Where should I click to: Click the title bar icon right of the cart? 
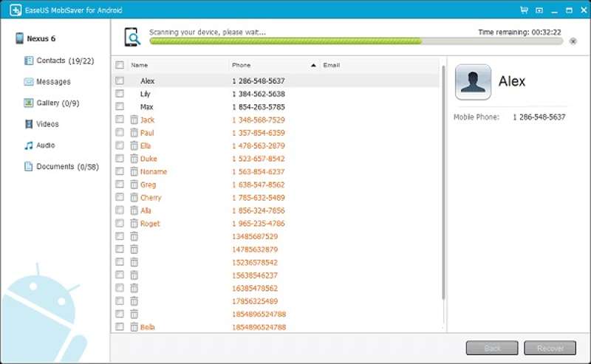pos(539,10)
